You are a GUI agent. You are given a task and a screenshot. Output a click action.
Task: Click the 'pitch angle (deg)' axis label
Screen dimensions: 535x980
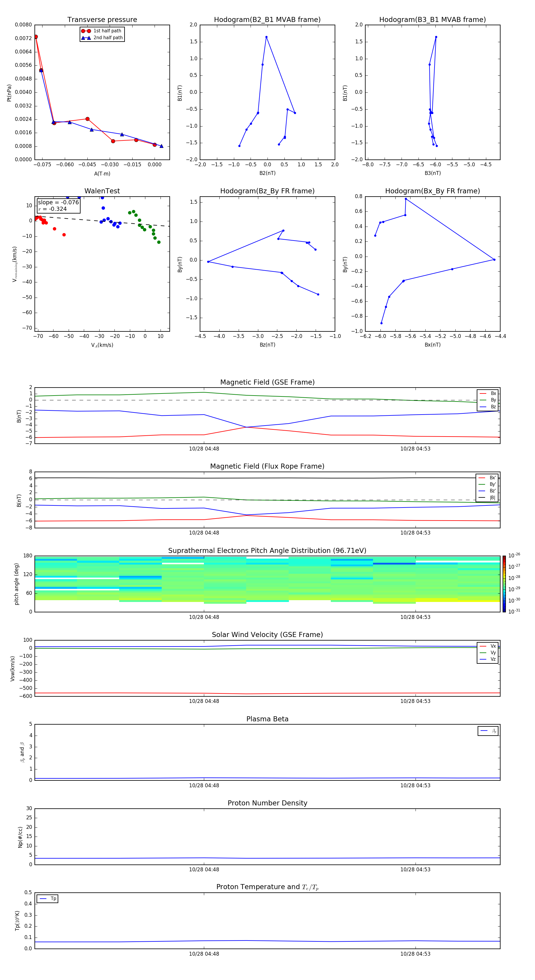point(16,584)
